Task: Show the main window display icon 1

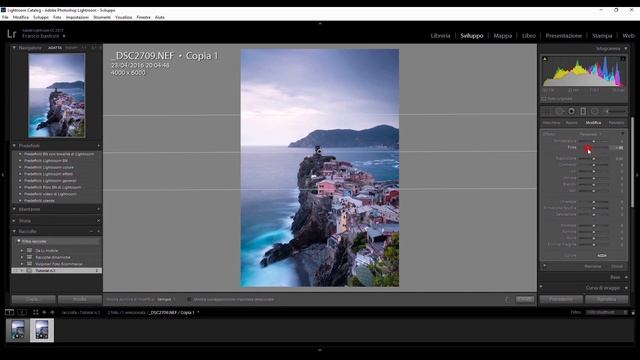Action: (x=9, y=312)
